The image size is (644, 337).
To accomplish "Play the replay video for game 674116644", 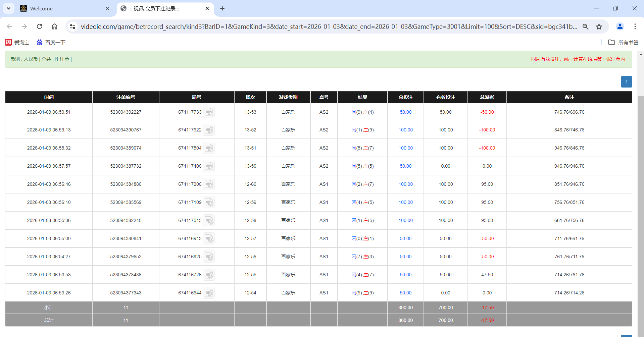I will (209, 293).
